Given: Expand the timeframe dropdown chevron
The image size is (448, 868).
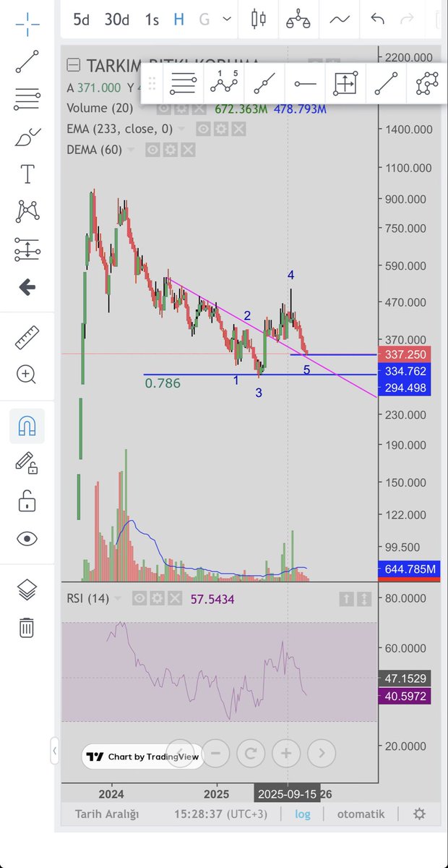Looking at the screenshot, I should coord(227,20).
